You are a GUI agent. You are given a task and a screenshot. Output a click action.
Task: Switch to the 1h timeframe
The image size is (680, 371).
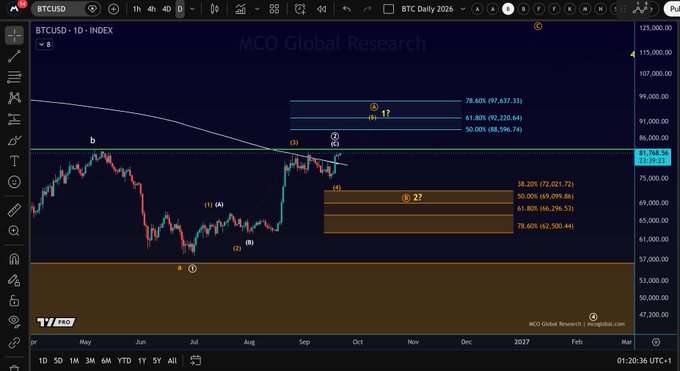tap(137, 9)
